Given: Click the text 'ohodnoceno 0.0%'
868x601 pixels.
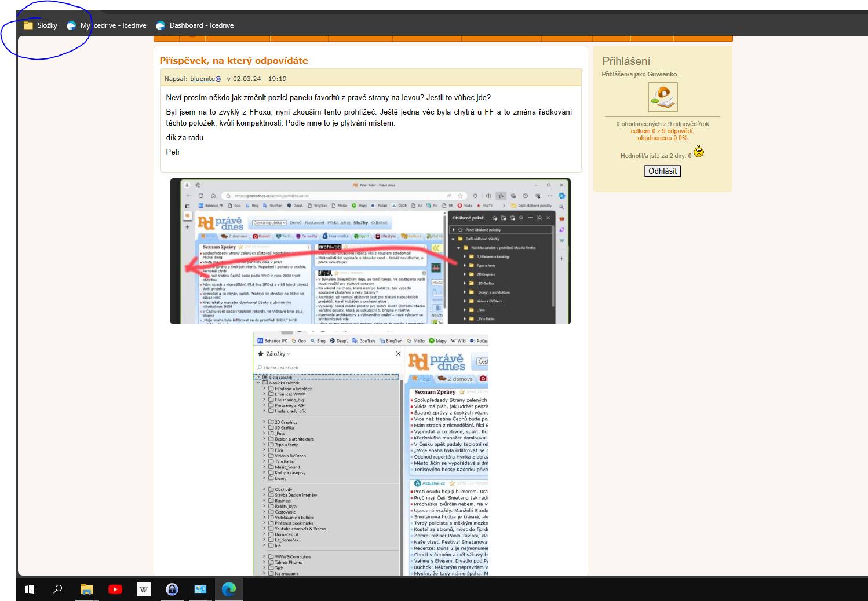Looking at the screenshot, I should (662, 138).
